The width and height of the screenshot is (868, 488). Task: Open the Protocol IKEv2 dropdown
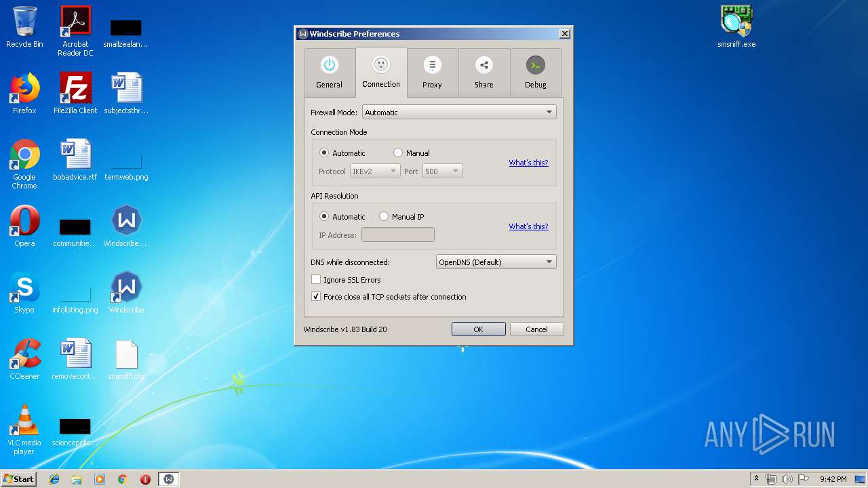pyautogui.click(x=375, y=171)
